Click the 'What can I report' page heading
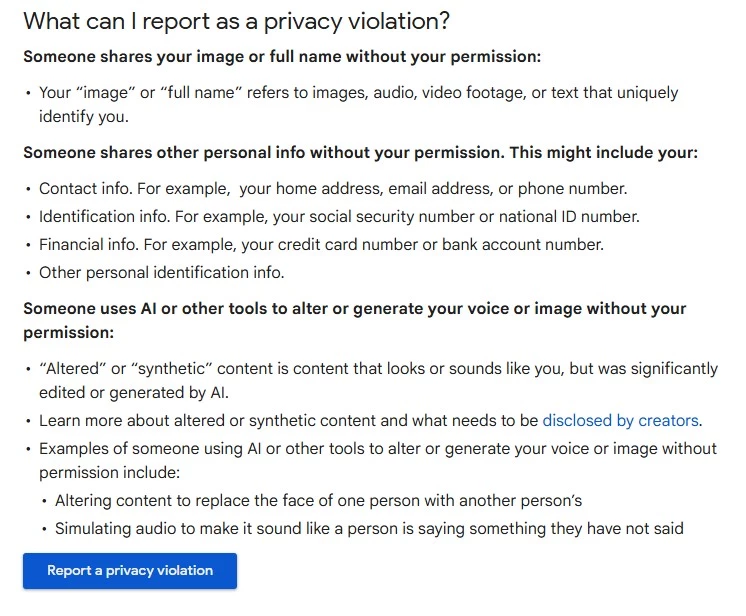 pos(236,21)
